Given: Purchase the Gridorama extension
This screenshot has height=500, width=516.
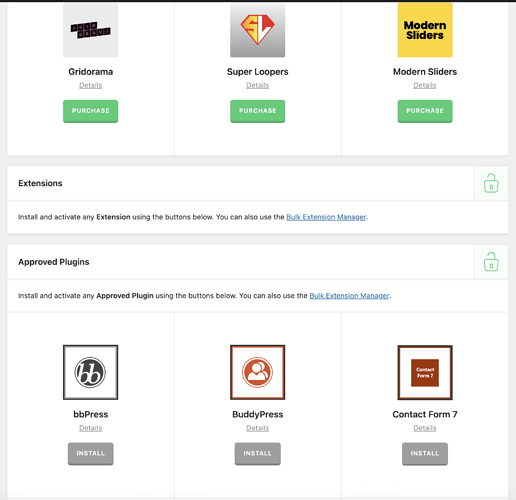Looking at the screenshot, I should (90, 111).
